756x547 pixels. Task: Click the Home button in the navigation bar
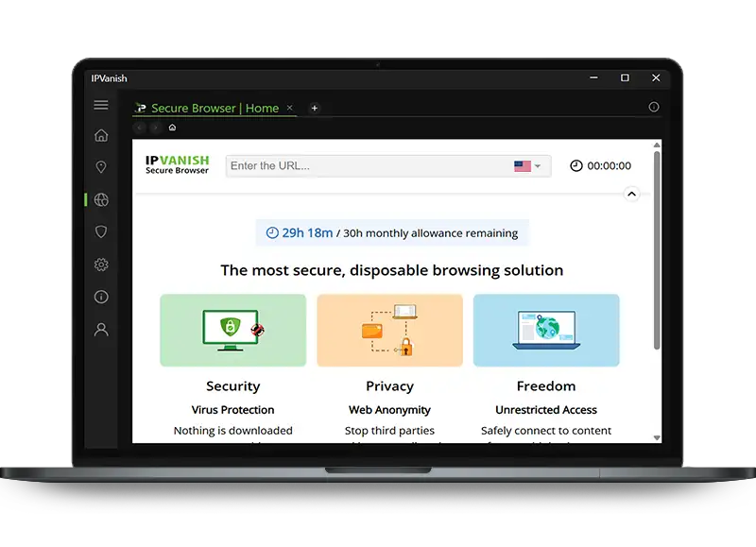(172, 126)
